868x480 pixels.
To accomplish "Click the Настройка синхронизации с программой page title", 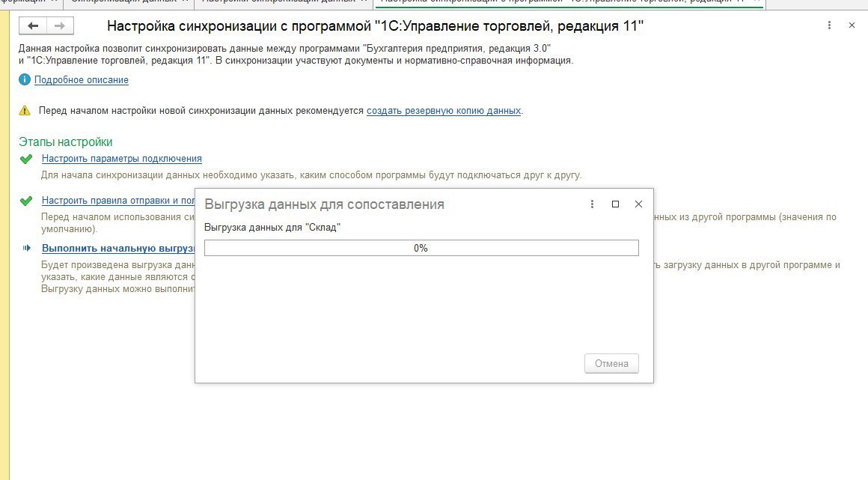I will pos(376,26).
